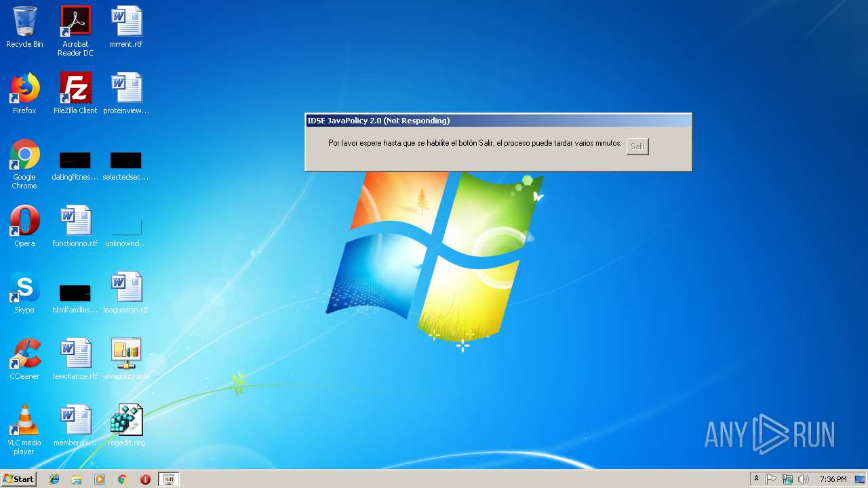This screenshot has width=868, height=488.
Task: Open Windows Media Player taskbar icon
Action: 100,479
